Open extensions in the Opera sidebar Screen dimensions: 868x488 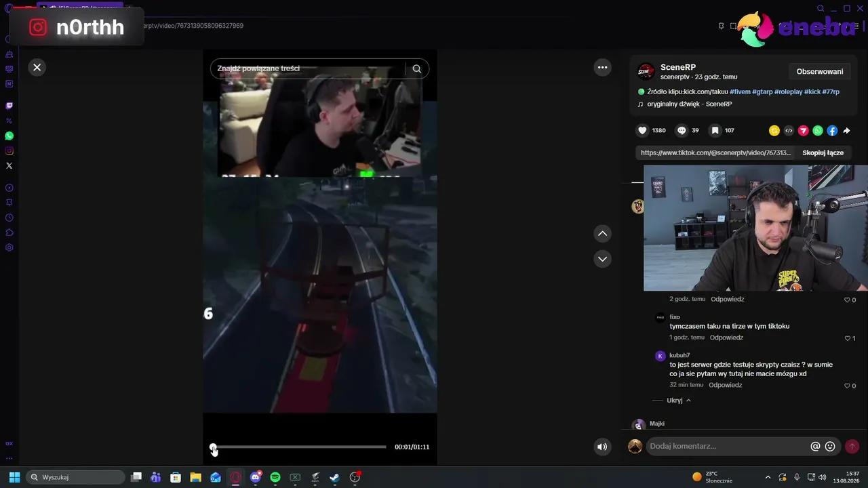point(9,232)
